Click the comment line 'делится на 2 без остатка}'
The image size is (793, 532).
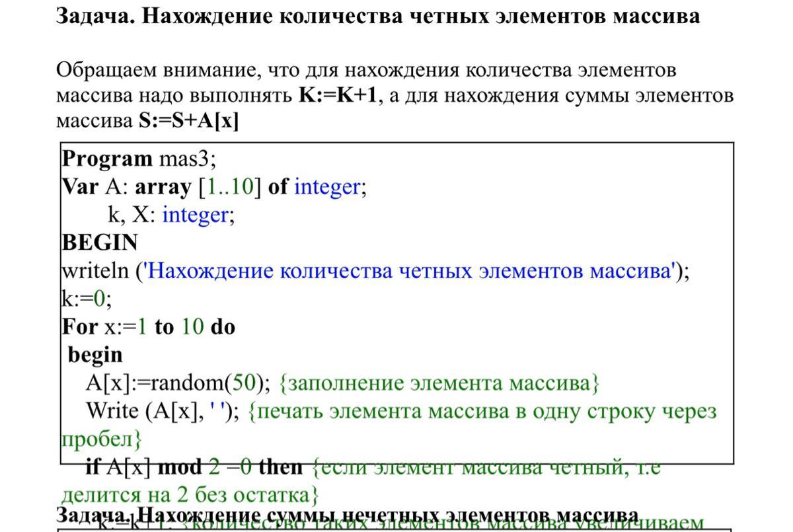pos(190,495)
